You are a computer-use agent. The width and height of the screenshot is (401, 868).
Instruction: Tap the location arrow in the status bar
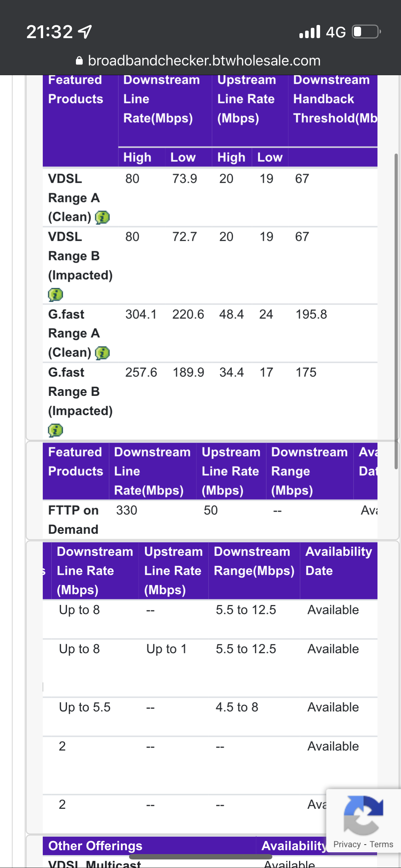pyautogui.click(x=85, y=32)
